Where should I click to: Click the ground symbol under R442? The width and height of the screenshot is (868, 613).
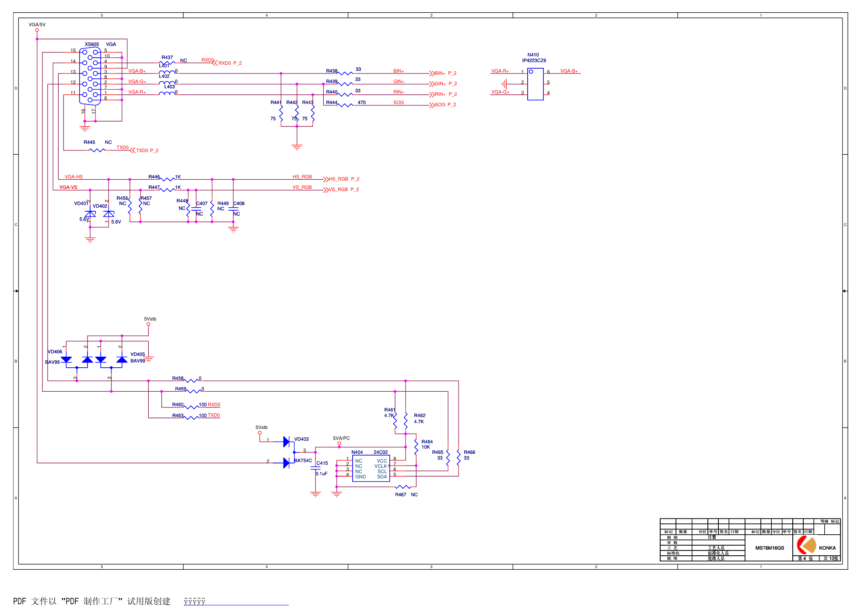tap(297, 147)
